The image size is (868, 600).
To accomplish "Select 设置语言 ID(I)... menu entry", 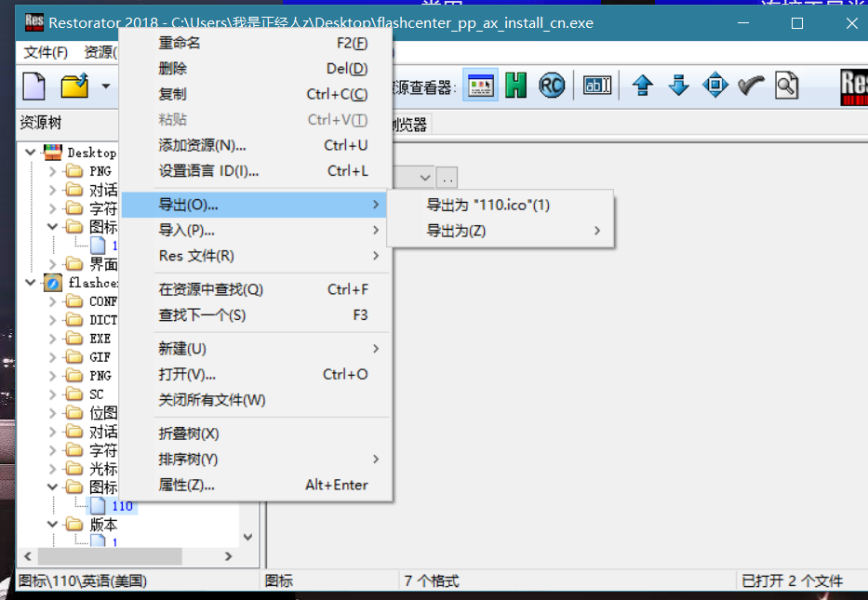I will tap(256, 171).
